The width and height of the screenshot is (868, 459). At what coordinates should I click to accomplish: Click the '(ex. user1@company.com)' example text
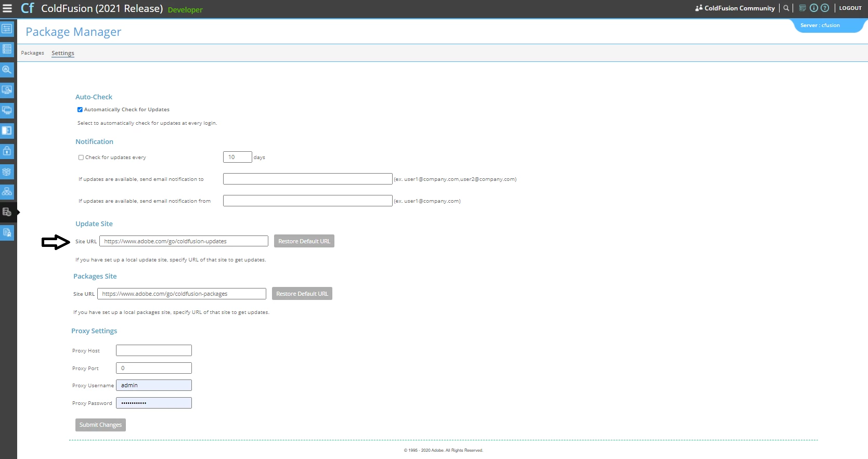427,201
